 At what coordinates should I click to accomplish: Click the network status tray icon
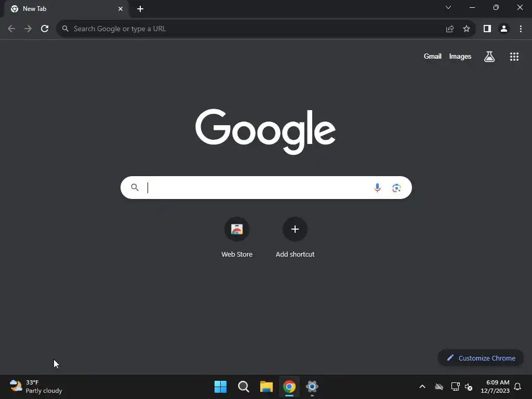[455, 387]
